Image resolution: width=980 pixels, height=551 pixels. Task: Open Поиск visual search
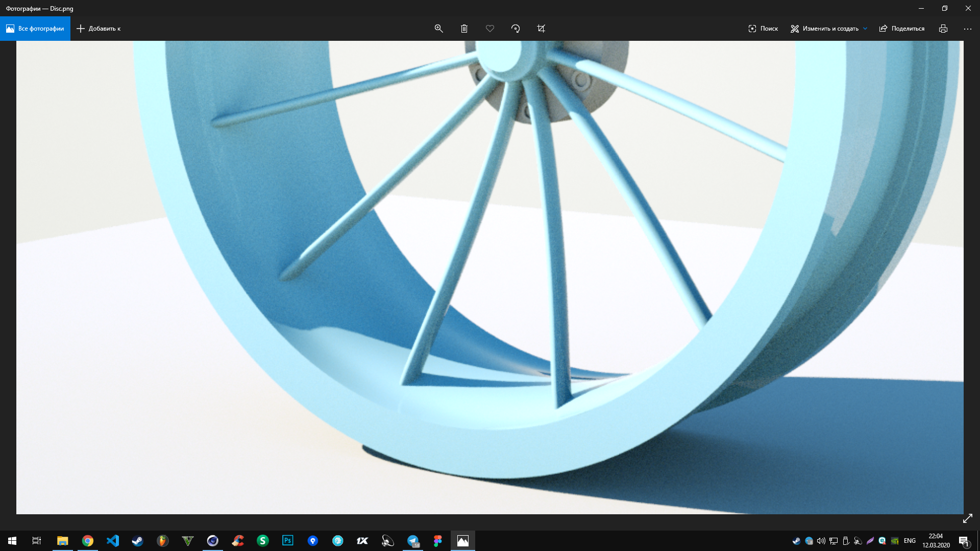click(x=763, y=29)
